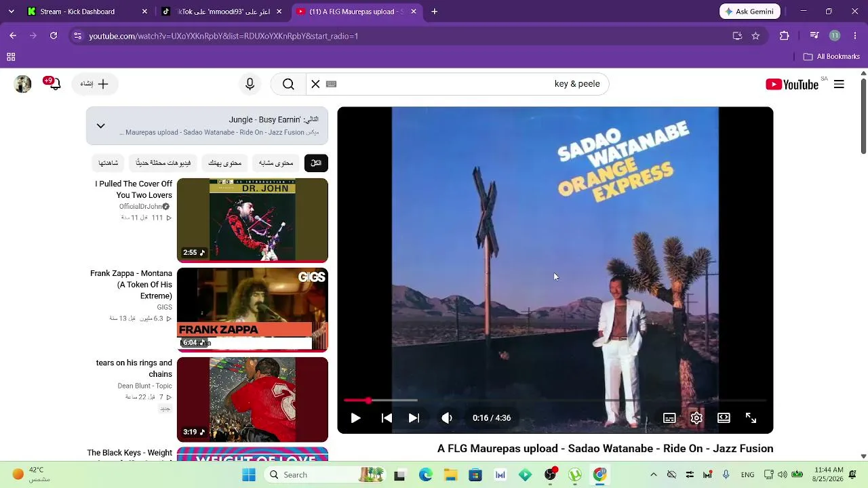Reload the YouTube page

point(54,36)
